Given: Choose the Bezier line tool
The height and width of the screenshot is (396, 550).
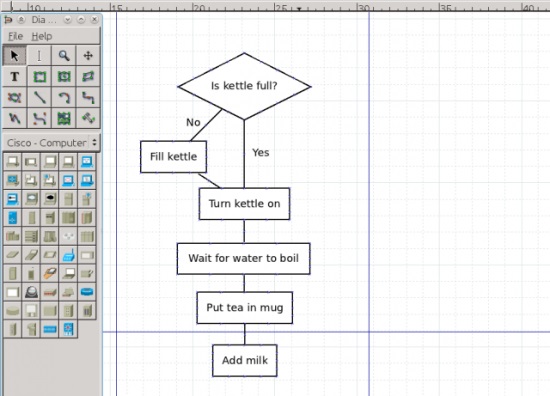Looking at the screenshot, I should pos(39,119).
